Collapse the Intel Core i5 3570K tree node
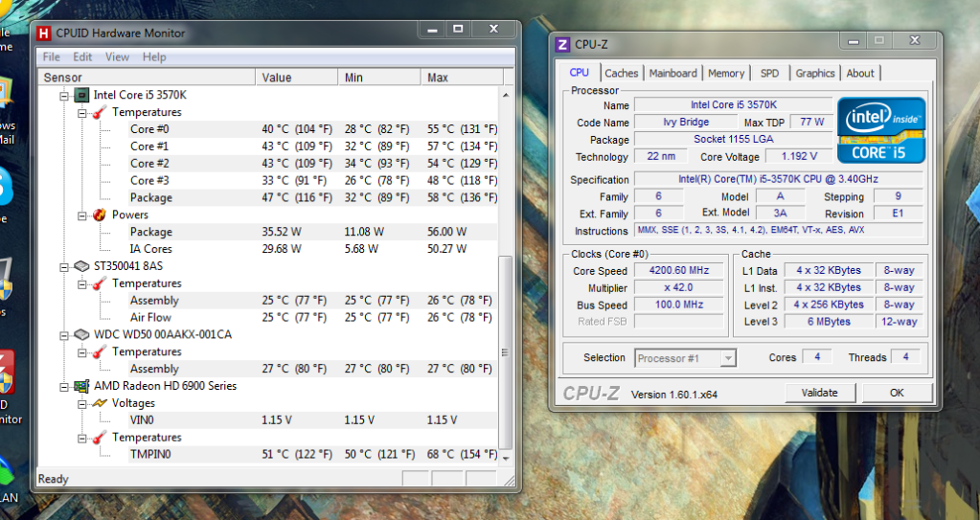Image resolution: width=980 pixels, height=520 pixels. click(65, 95)
